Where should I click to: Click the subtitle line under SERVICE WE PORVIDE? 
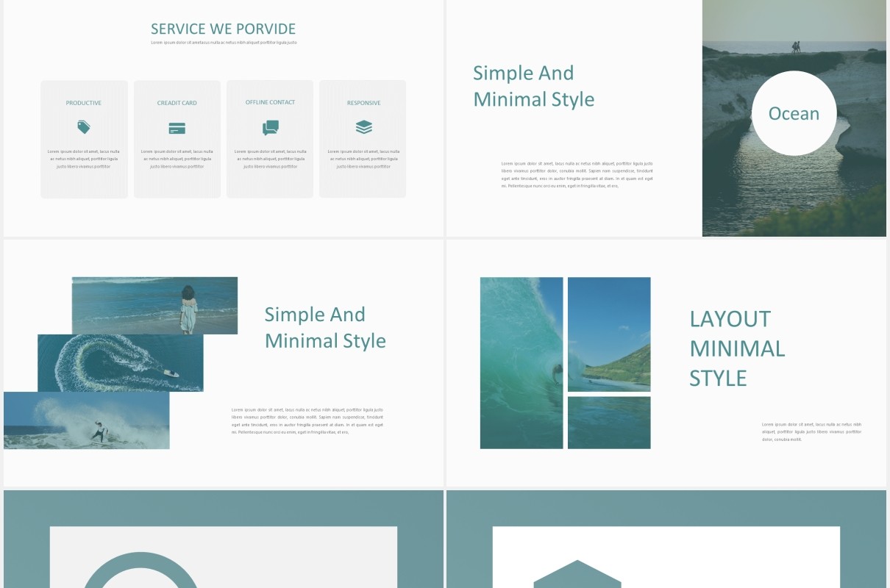[224, 43]
